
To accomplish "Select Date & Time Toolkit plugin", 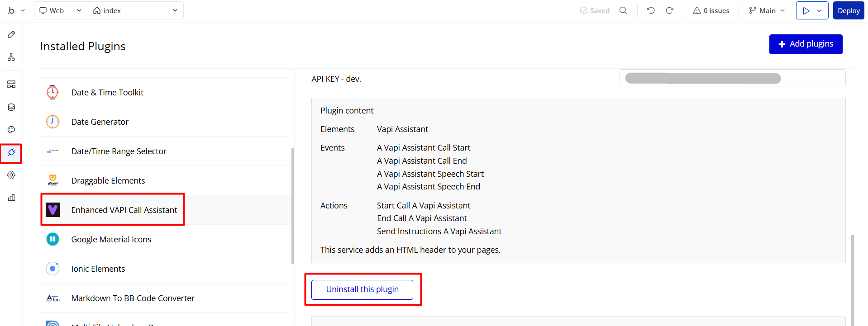I will pyautogui.click(x=107, y=92).
